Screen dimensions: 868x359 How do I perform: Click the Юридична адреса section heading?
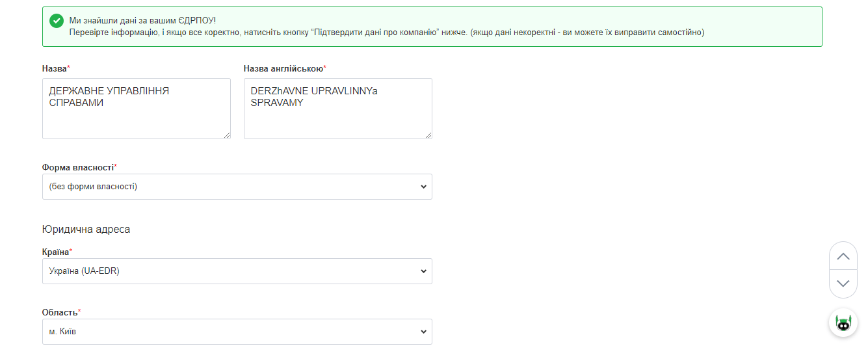click(86, 230)
